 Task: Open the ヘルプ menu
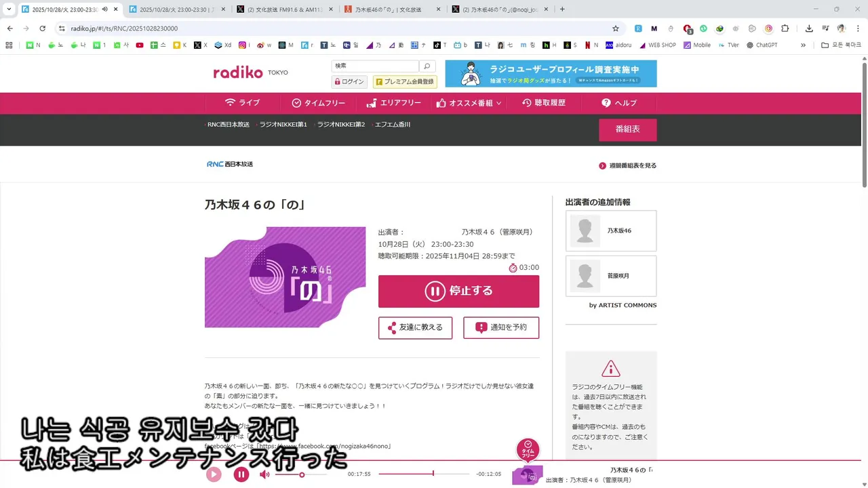coord(619,103)
